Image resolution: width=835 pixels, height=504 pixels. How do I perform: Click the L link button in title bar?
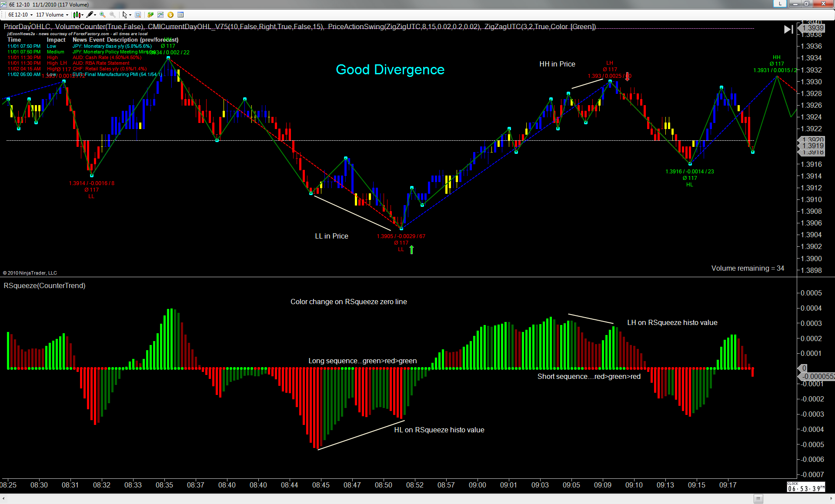pyautogui.click(x=780, y=4)
